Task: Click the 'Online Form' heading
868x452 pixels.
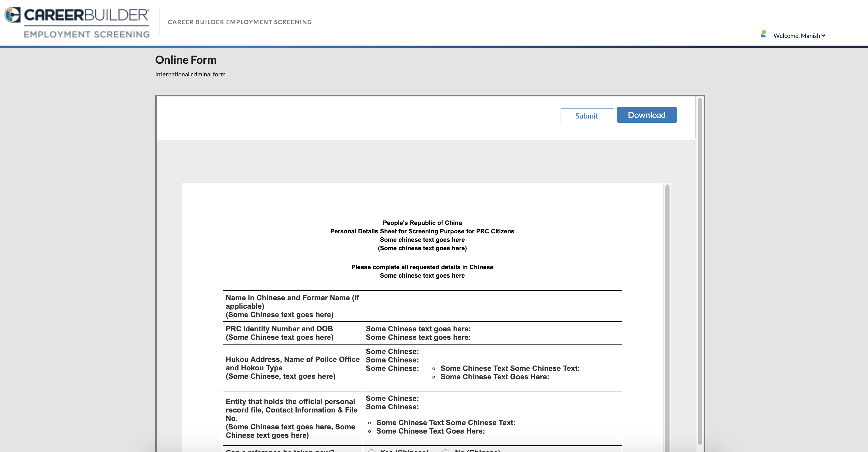Action: [186, 60]
